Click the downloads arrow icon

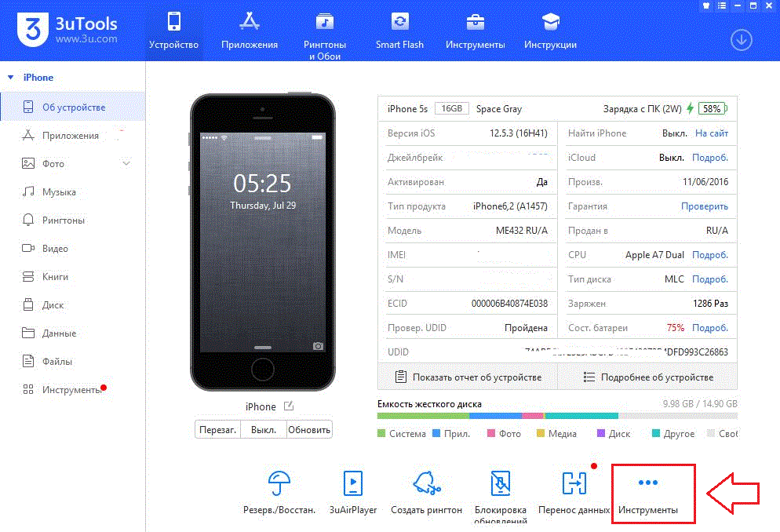pos(742,40)
